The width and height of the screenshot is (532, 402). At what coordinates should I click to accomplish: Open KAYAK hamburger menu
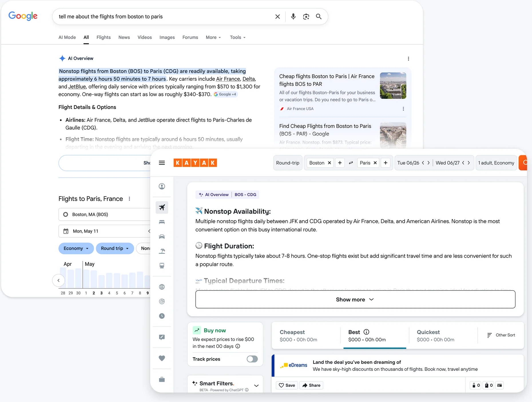pyautogui.click(x=162, y=163)
